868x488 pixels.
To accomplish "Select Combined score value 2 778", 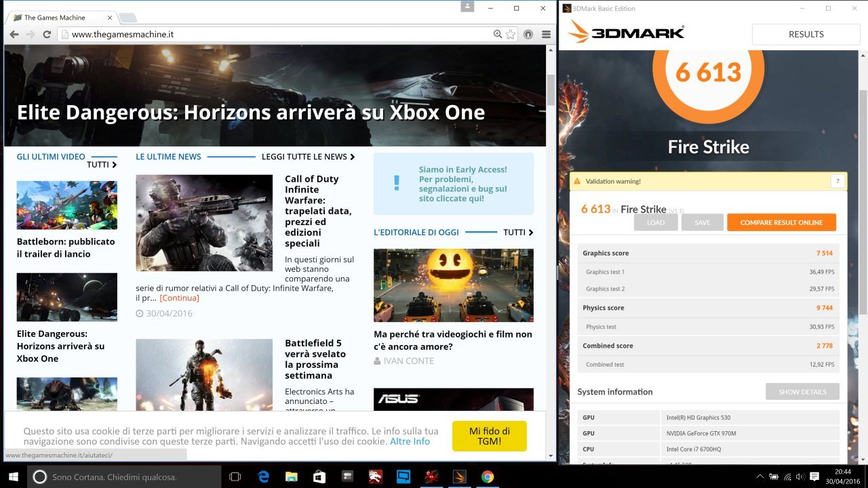I will point(825,346).
